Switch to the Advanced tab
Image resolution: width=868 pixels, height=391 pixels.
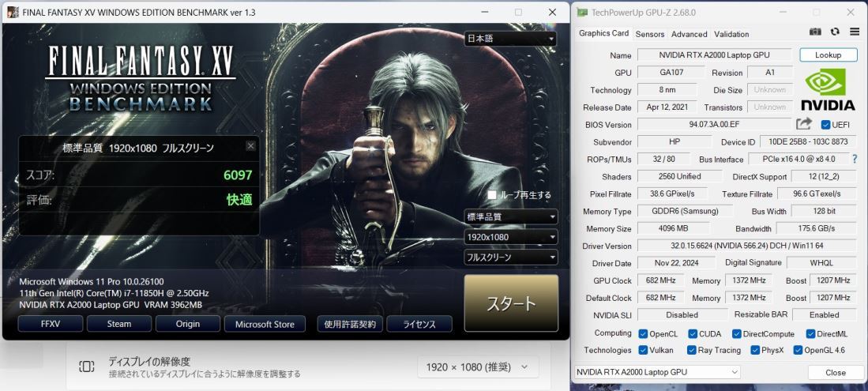point(690,34)
